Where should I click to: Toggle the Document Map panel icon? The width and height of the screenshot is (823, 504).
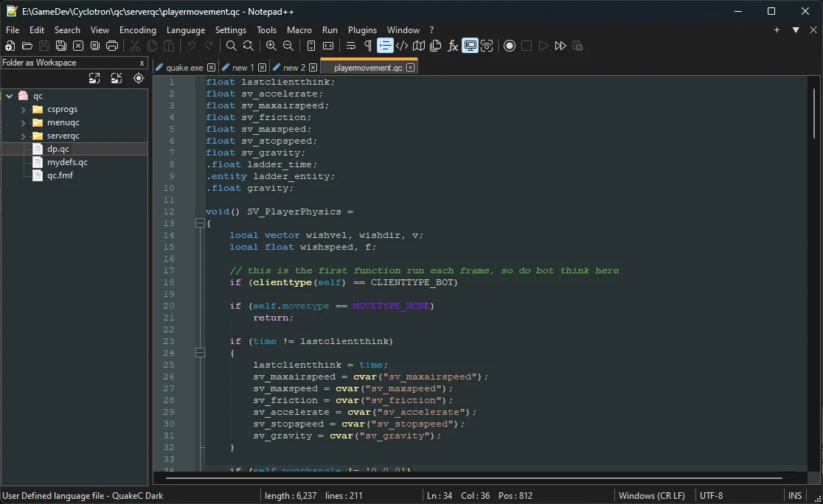[419, 46]
